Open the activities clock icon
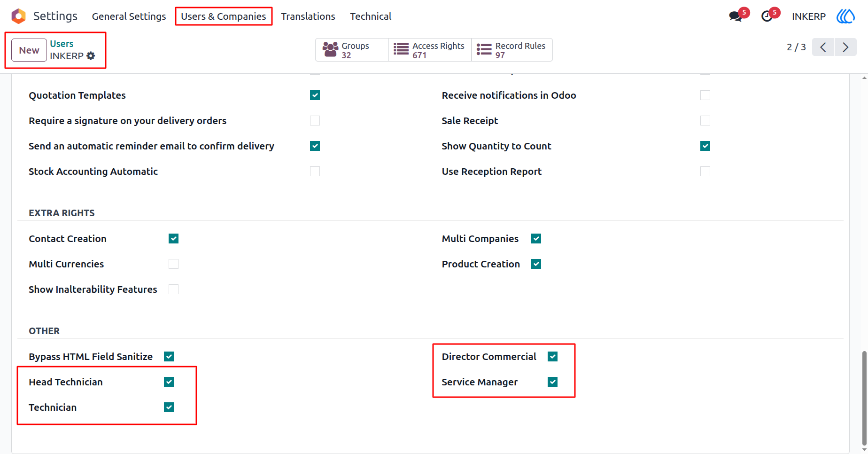 coord(767,16)
